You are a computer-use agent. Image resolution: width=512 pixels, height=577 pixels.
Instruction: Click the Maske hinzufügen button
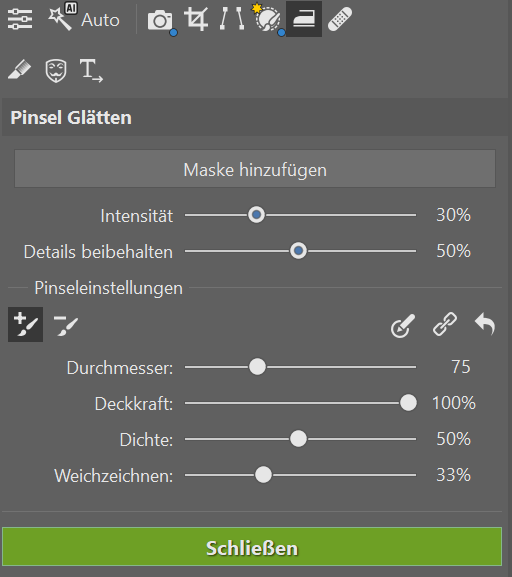click(255, 169)
